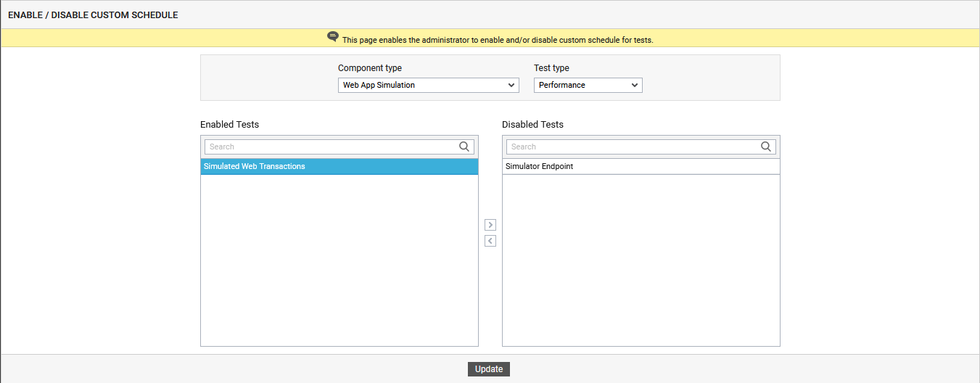Click the speech bubble info icon
The image size is (980, 383).
(x=333, y=36)
